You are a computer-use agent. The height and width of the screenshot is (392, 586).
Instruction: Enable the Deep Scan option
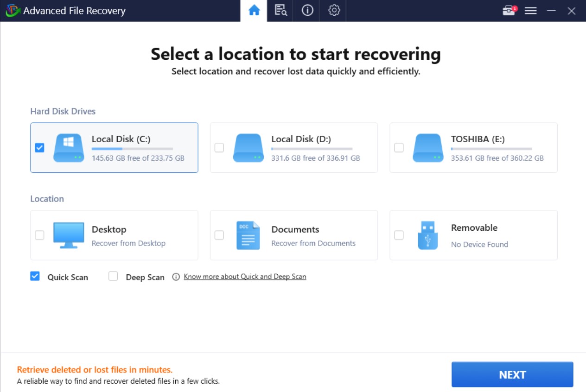113,276
